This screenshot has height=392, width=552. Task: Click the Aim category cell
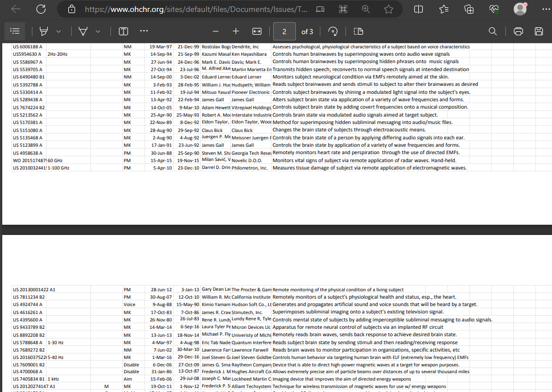[x=128, y=379]
